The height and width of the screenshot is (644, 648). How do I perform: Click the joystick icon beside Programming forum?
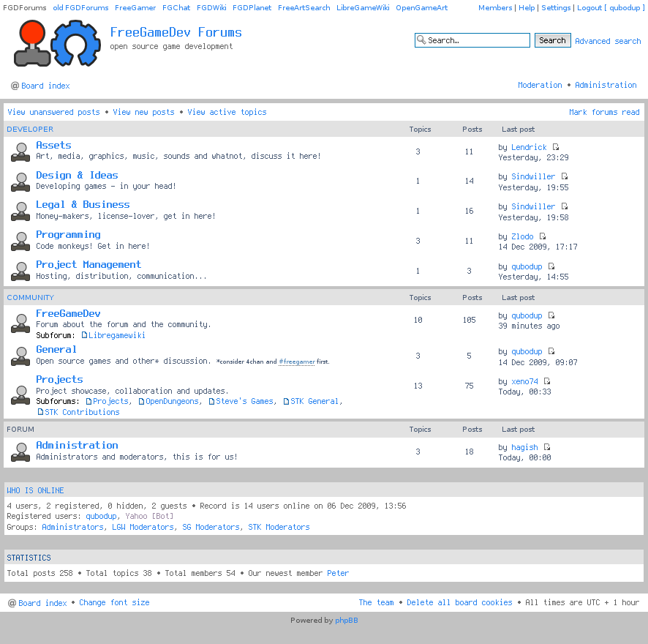click(x=20, y=241)
